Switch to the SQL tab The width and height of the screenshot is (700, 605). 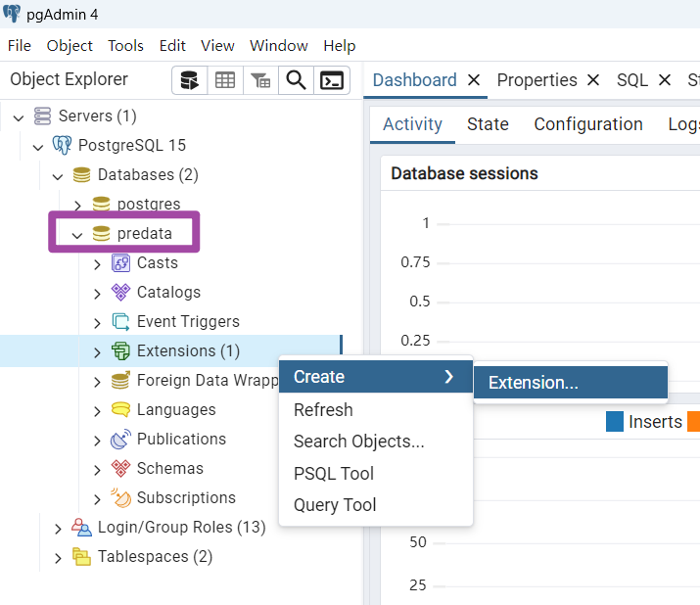pos(632,80)
